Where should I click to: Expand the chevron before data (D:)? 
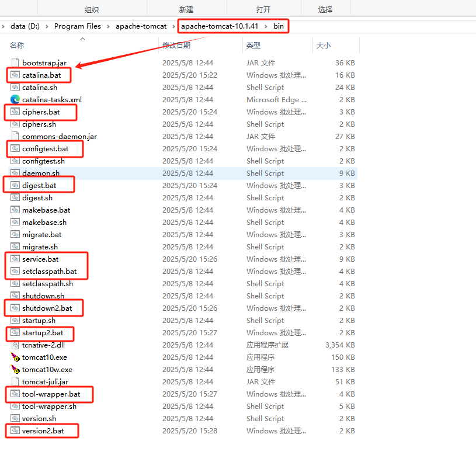pyautogui.click(x=3, y=26)
